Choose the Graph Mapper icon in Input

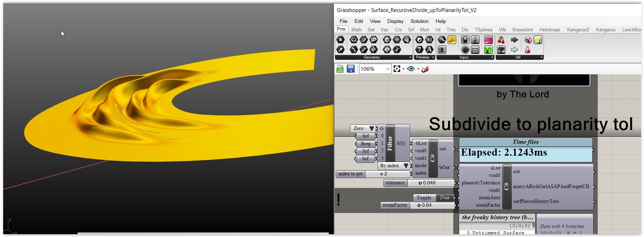[475, 39]
